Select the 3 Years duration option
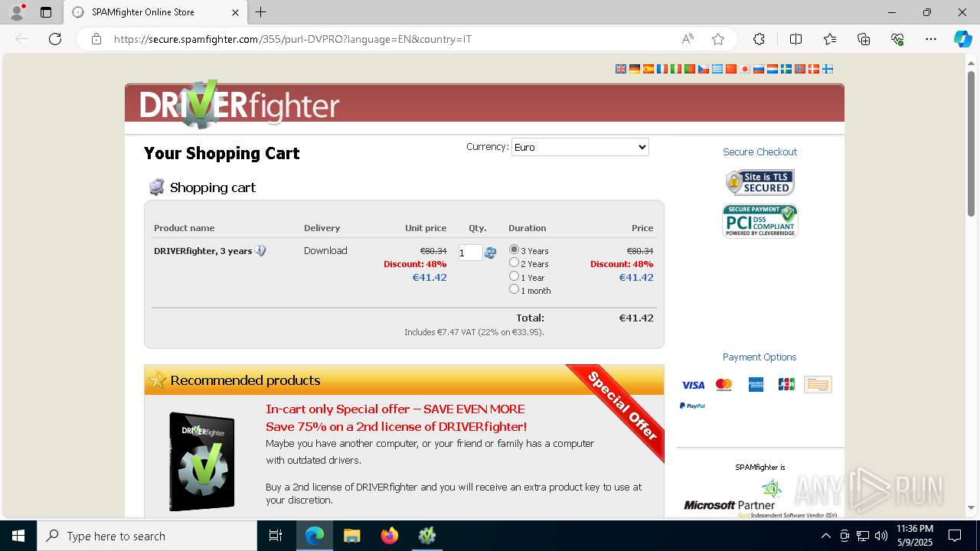Screen dimensions: 980x551 click(x=514, y=249)
